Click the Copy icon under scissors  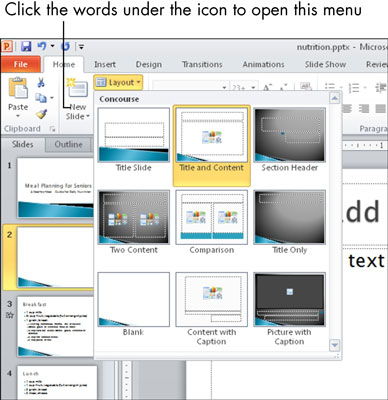41,98
